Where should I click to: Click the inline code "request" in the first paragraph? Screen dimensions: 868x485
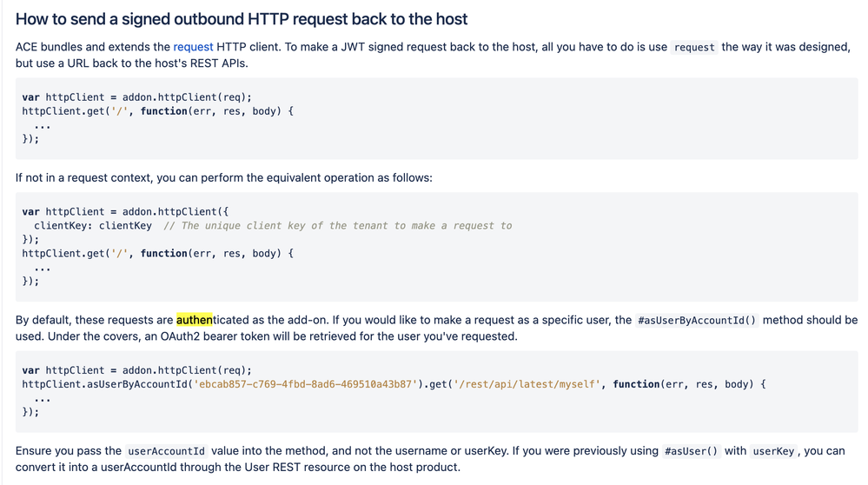694,48
